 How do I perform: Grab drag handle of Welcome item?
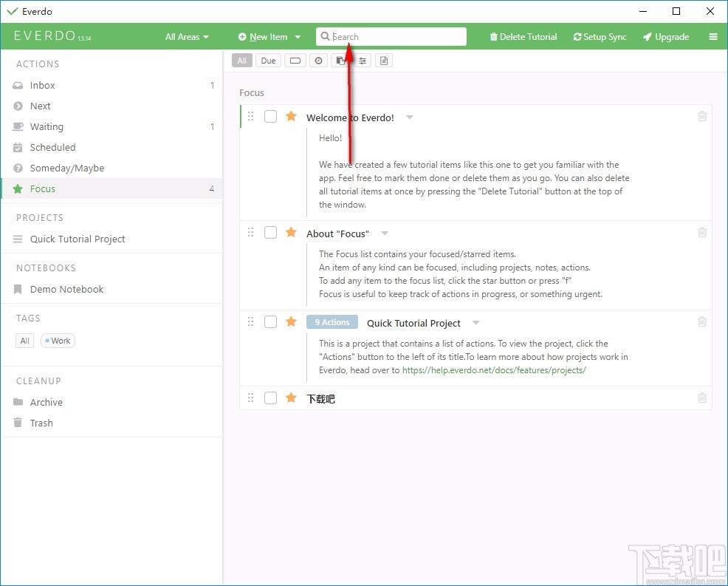[x=251, y=116]
